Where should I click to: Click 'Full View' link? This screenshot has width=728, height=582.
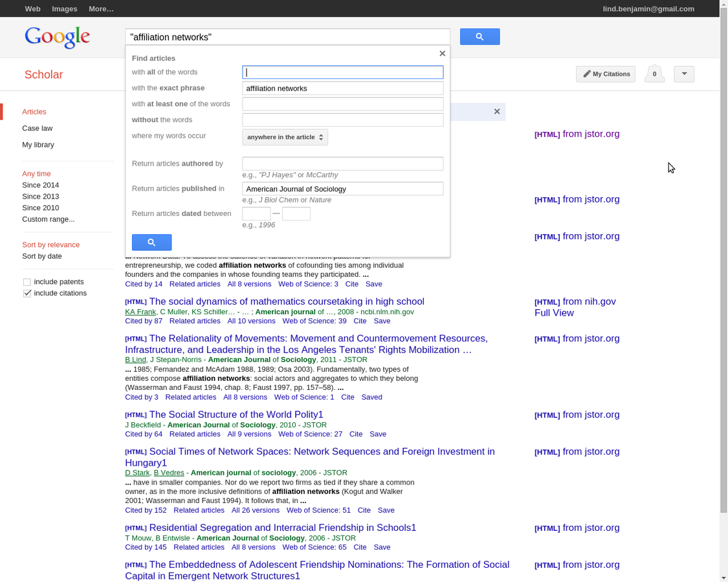554,313
